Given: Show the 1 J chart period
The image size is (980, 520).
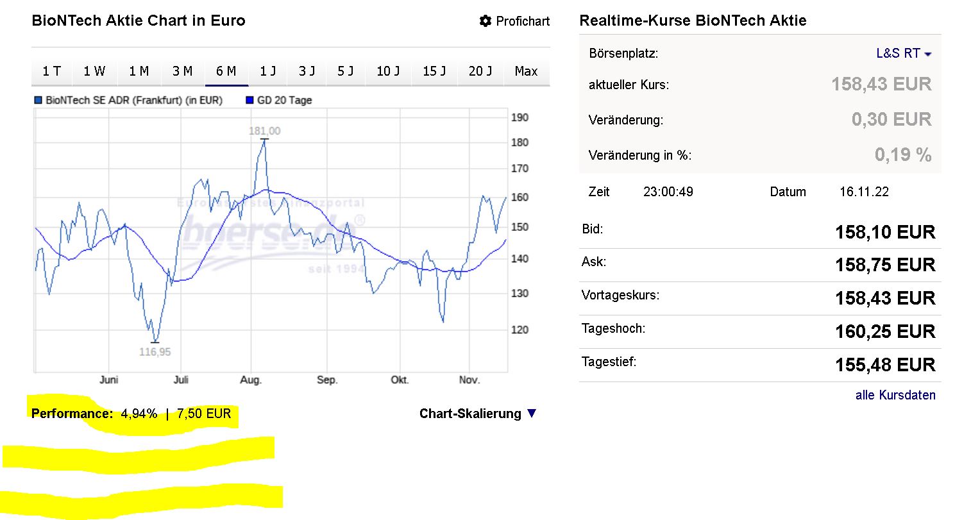Looking at the screenshot, I should pos(268,71).
